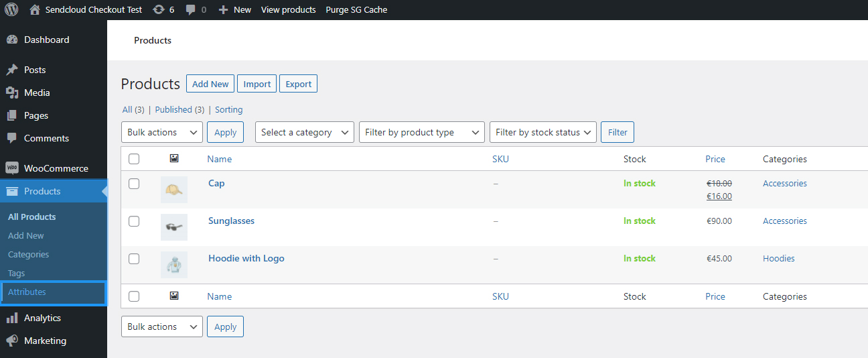Click the bottom Apply button
Viewport: 868px width, 358px height.
226,326
